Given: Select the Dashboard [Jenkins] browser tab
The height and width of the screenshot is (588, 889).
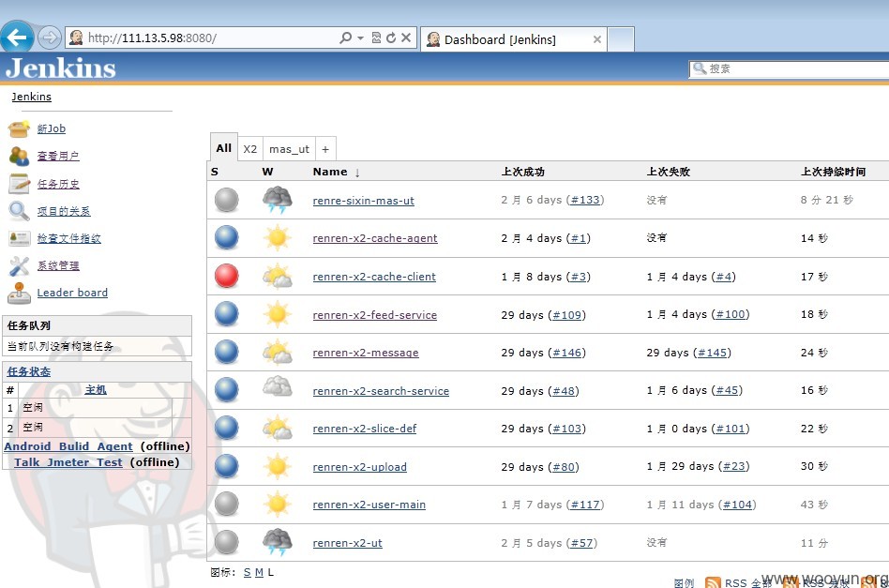Looking at the screenshot, I should pyautogui.click(x=513, y=39).
